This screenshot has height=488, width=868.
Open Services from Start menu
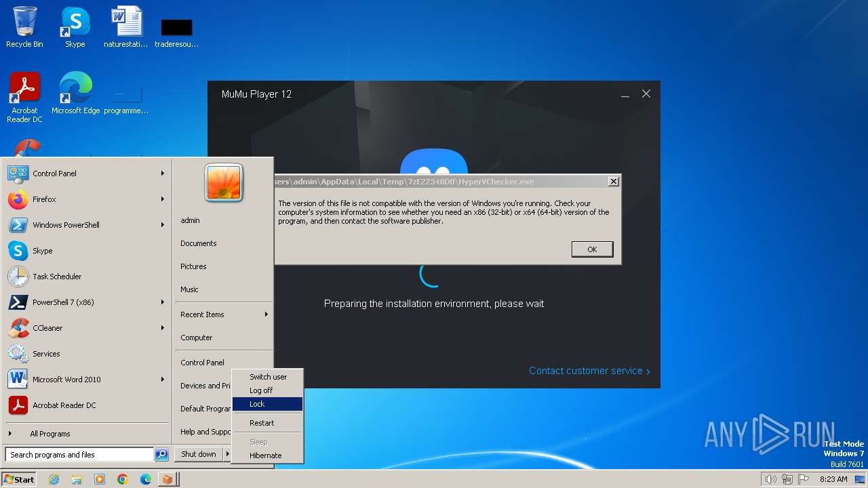[x=87, y=354]
